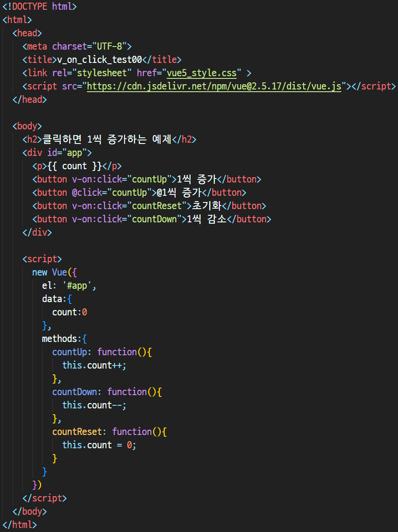
Task: Click the closing "</body>" tag
Action: 30,512
